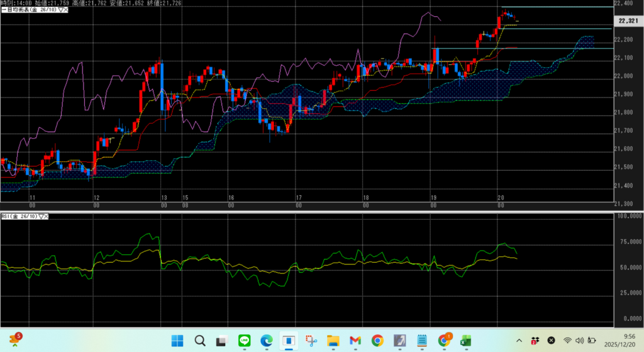Open Gmail from the taskbar
The width and height of the screenshot is (644, 352).
click(355, 341)
